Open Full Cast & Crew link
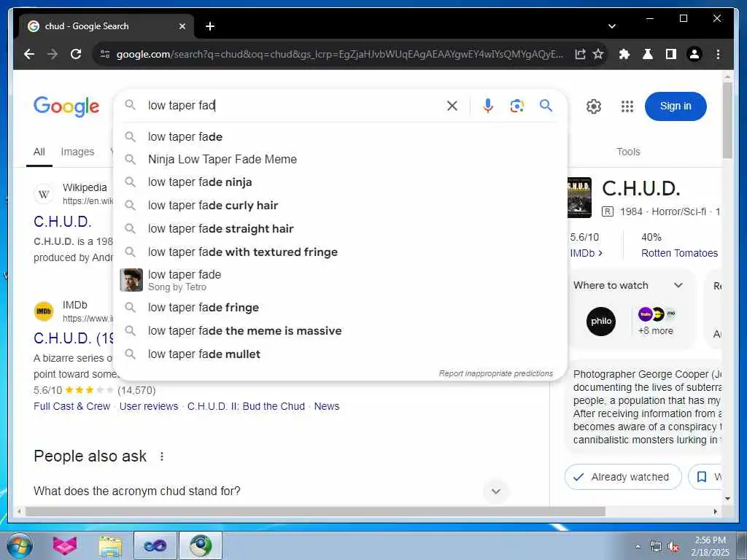This screenshot has height=560, width=747. 71,406
